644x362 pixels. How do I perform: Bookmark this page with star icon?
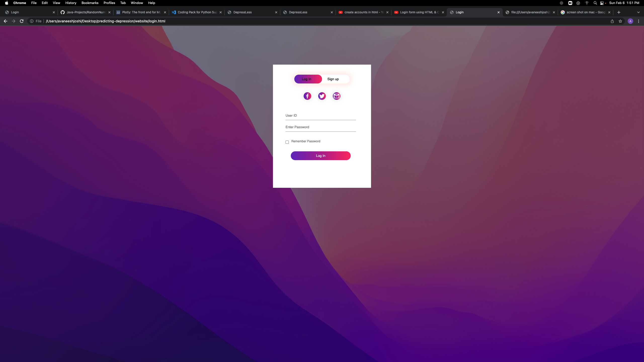(620, 21)
